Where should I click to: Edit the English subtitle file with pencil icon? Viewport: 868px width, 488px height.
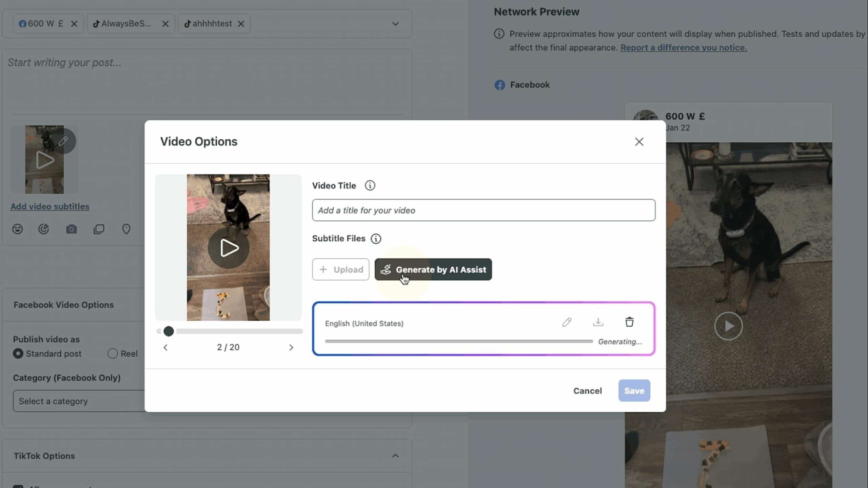567,322
